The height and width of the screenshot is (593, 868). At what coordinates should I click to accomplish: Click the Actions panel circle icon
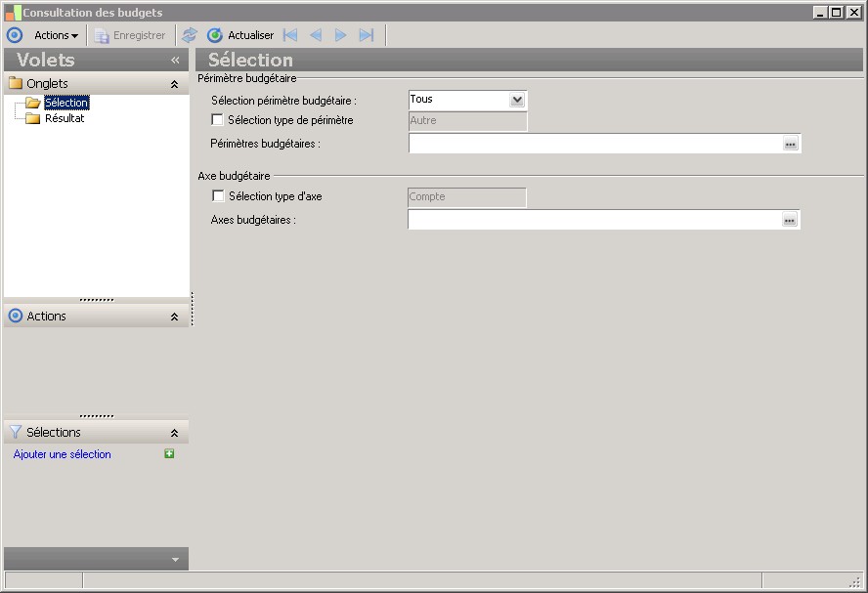[x=16, y=316]
